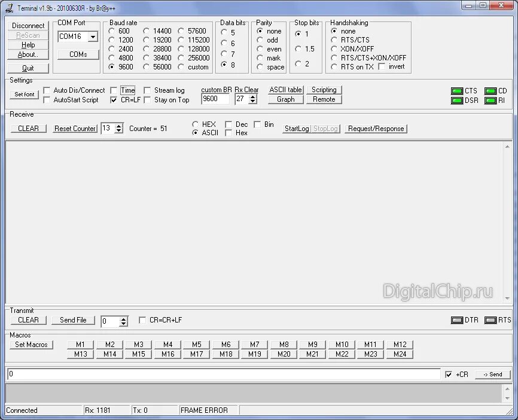
Task: Click the Disconnect button
Action: (x=28, y=26)
